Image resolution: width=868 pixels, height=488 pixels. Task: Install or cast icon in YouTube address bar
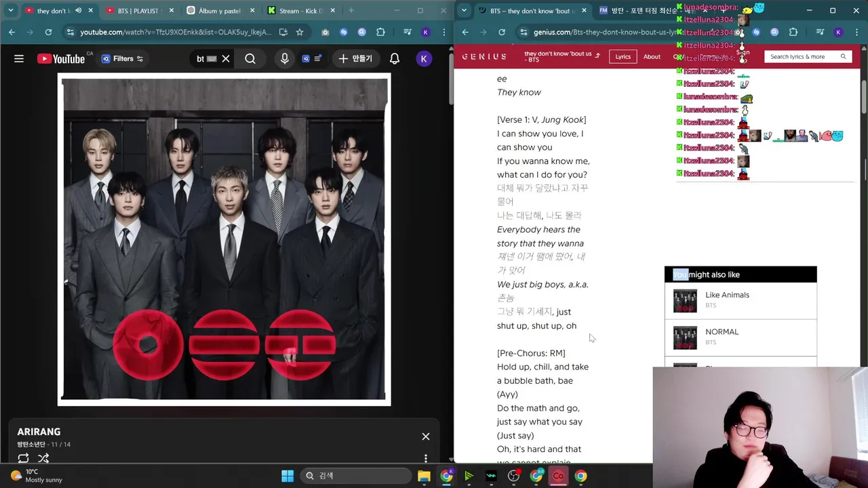point(283,32)
